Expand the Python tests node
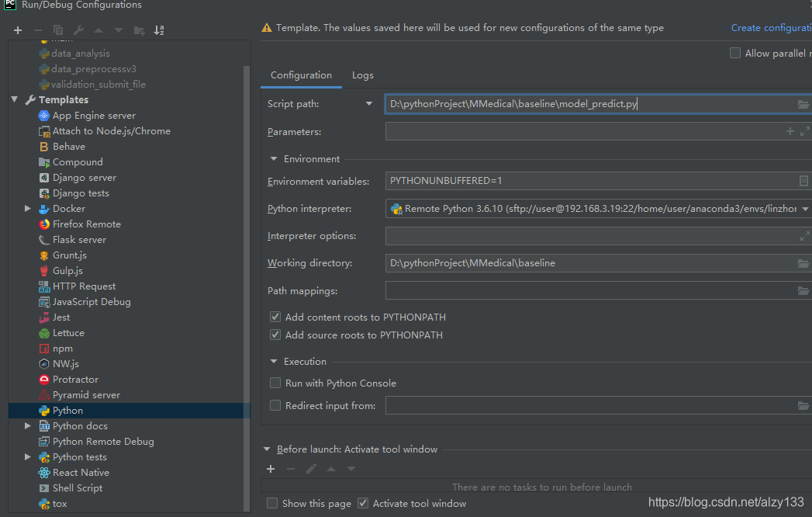Image resolution: width=812 pixels, height=517 pixels. pyautogui.click(x=28, y=457)
